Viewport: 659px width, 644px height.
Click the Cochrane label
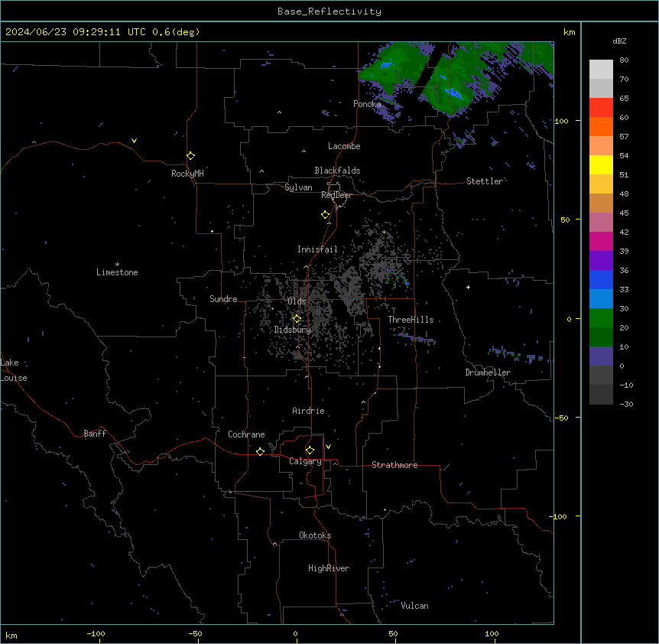coord(246,434)
